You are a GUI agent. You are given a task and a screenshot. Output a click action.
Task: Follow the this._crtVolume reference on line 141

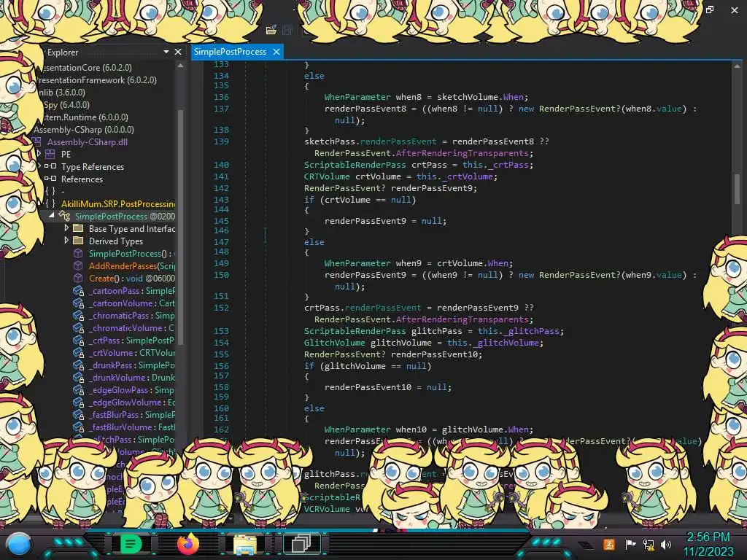[457, 176]
